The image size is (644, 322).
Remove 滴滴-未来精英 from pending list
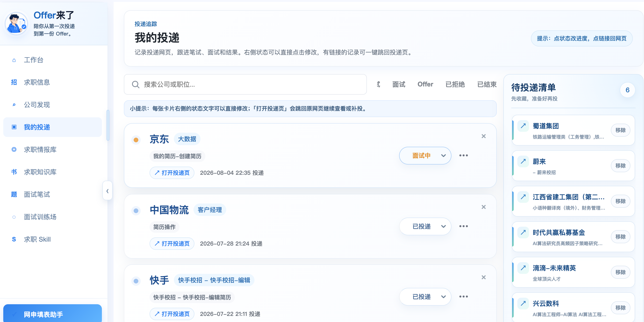[x=620, y=272]
